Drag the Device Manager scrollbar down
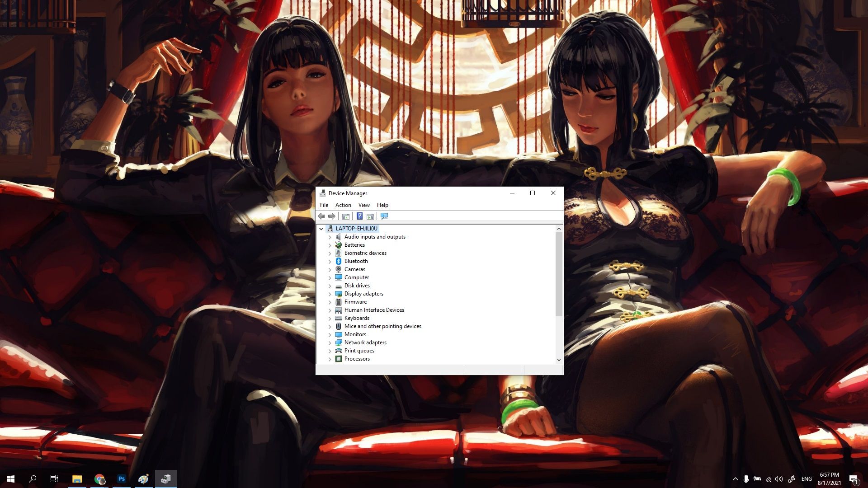This screenshot has width=868, height=488. pos(558,359)
